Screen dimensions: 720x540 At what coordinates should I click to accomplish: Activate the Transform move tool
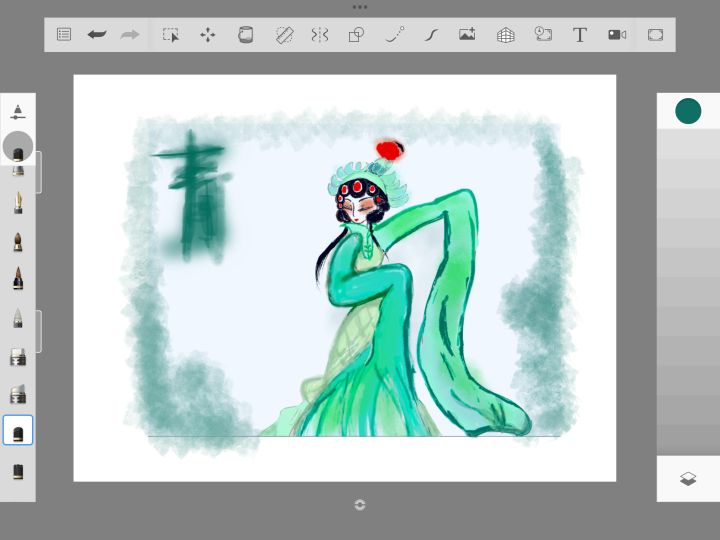(x=208, y=34)
